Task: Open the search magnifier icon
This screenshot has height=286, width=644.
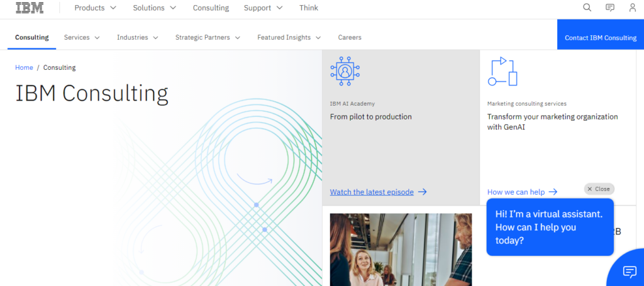Action: pyautogui.click(x=587, y=8)
